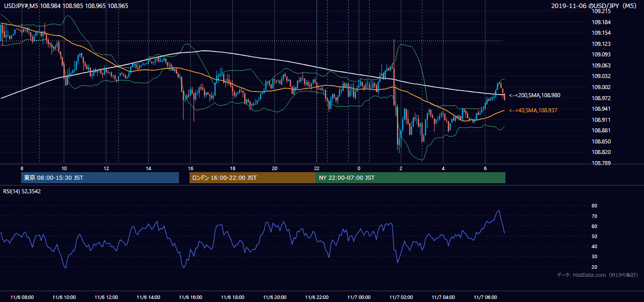Viewport: 644px width, 302px height.
Task: Click the 11/6 10:00 time axis label
Action: 64,297
